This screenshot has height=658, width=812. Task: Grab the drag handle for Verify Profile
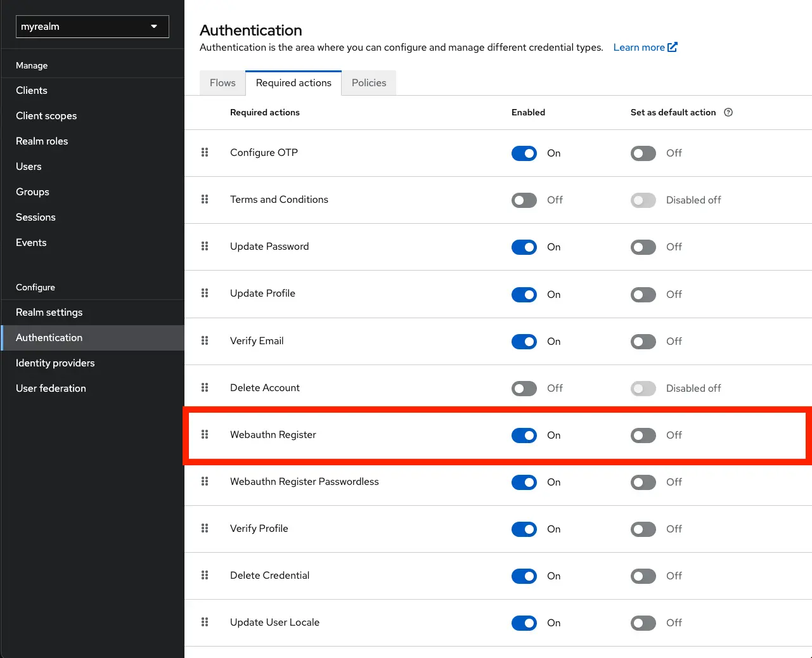[205, 528]
